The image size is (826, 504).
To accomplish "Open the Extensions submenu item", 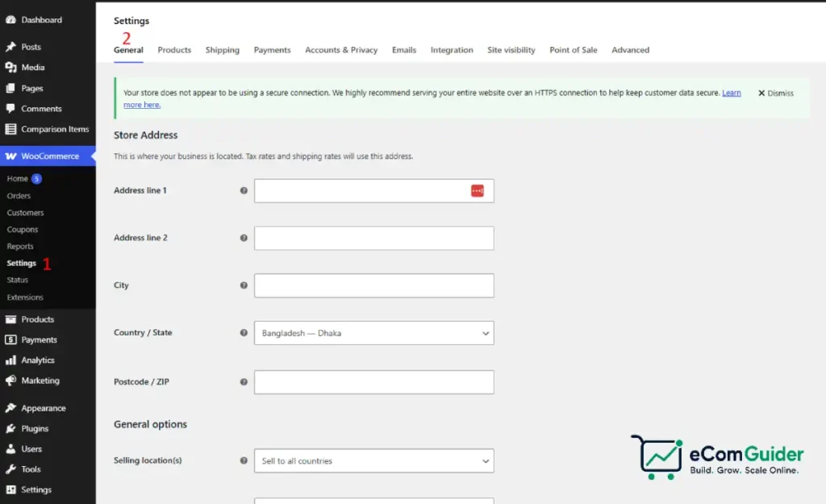I will click(25, 297).
